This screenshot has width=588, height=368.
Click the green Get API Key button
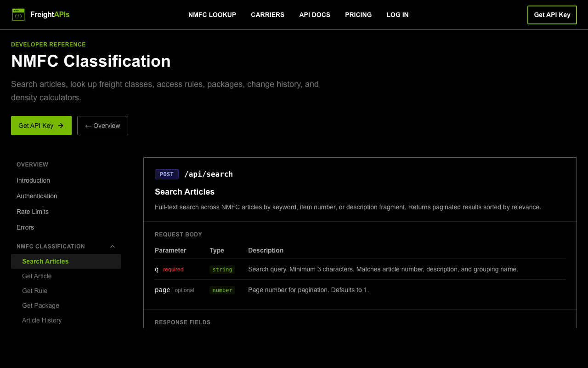[x=41, y=126]
